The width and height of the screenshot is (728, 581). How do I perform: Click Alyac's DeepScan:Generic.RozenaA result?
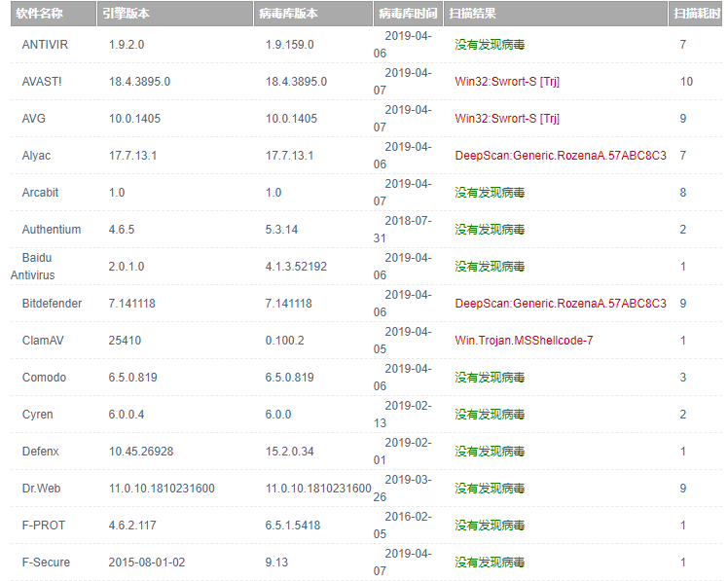click(561, 156)
